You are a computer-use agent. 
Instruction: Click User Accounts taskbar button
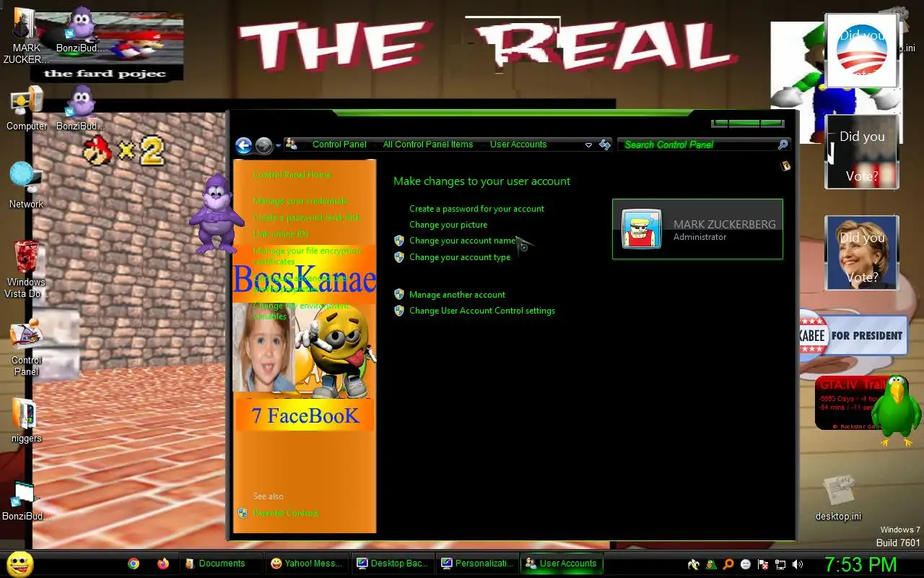[x=562, y=564]
